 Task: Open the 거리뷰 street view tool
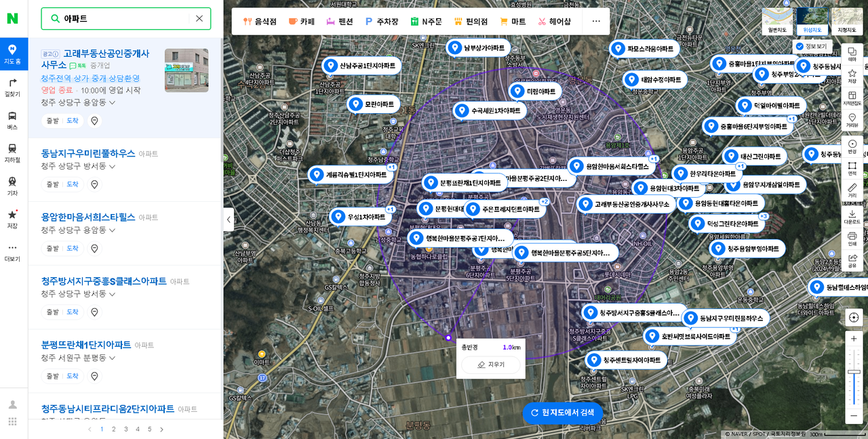[x=852, y=120]
